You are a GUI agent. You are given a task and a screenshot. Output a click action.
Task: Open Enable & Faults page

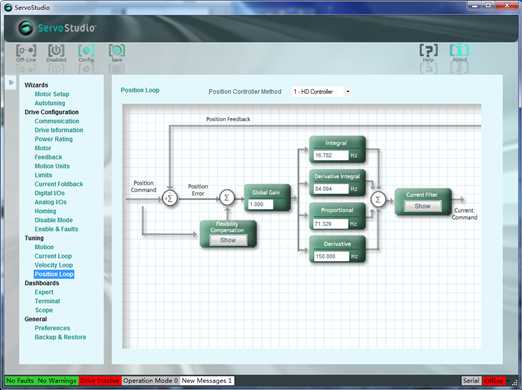56,229
